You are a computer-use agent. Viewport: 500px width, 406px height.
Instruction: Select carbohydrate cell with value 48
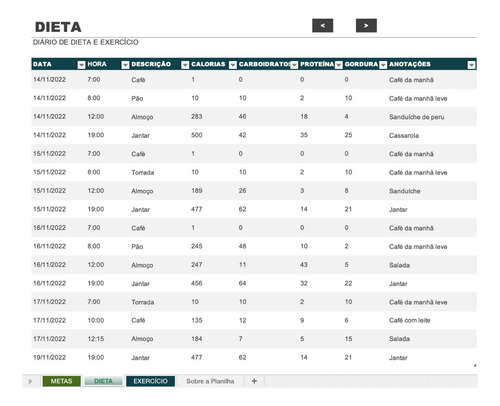[242, 246]
